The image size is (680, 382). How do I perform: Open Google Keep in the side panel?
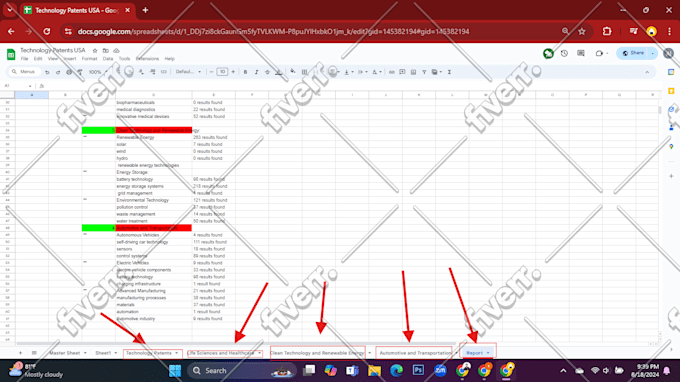(671, 91)
